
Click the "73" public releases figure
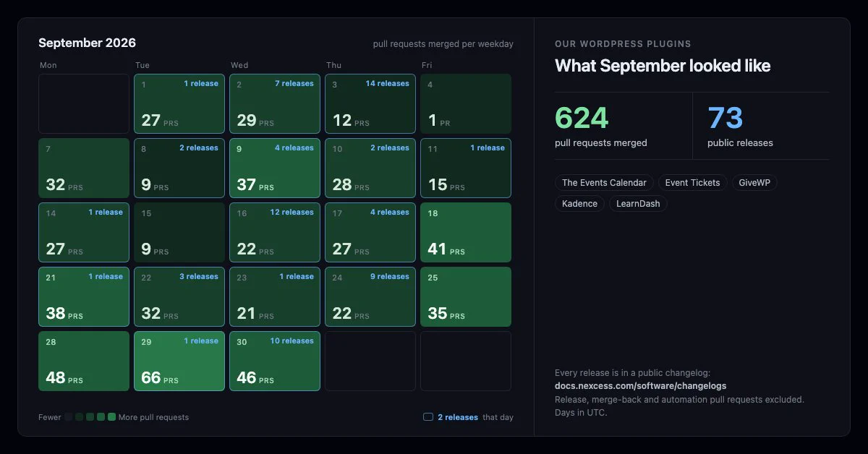pyautogui.click(x=726, y=118)
